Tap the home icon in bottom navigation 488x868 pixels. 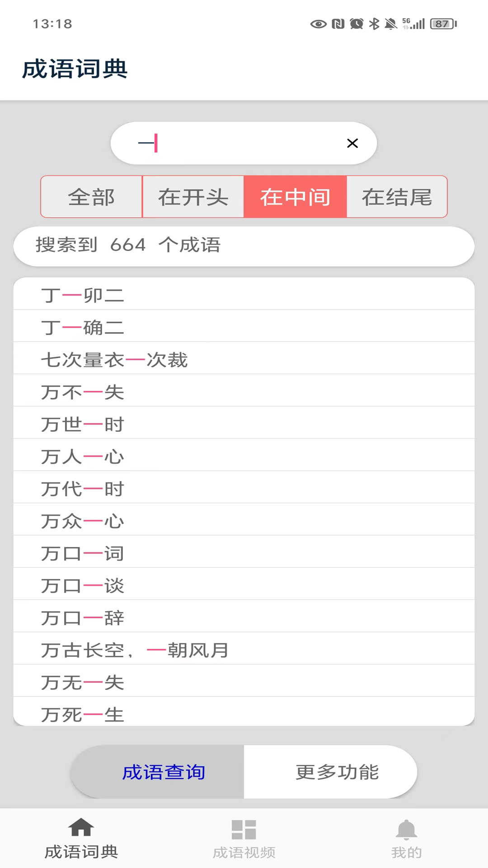click(81, 828)
